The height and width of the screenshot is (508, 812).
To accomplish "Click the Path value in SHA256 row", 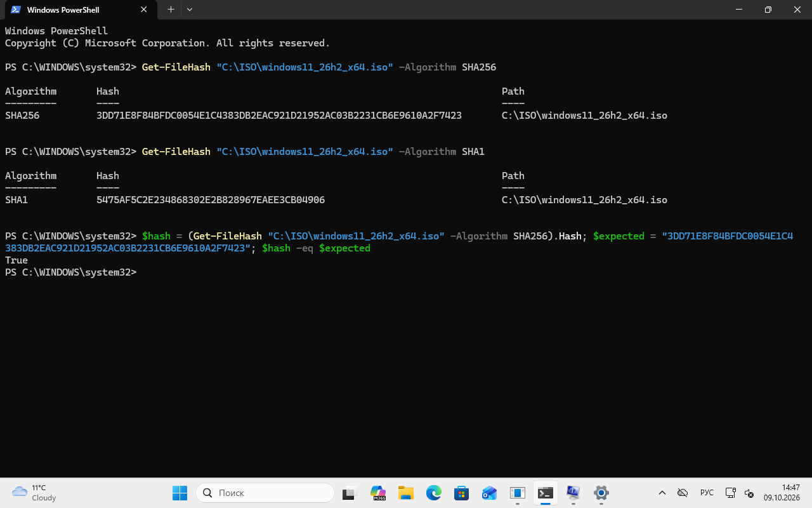I will point(584,116).
